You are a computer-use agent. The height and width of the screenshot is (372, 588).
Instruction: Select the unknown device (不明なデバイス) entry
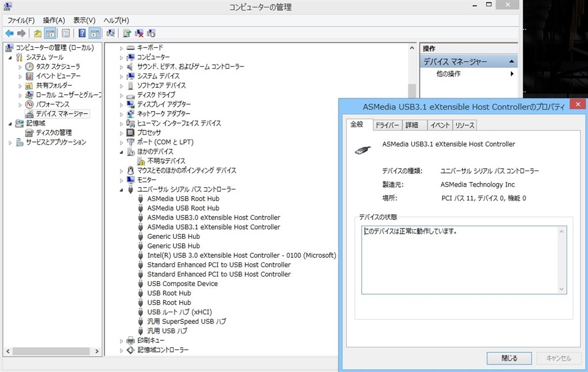[x=166, y=161]
